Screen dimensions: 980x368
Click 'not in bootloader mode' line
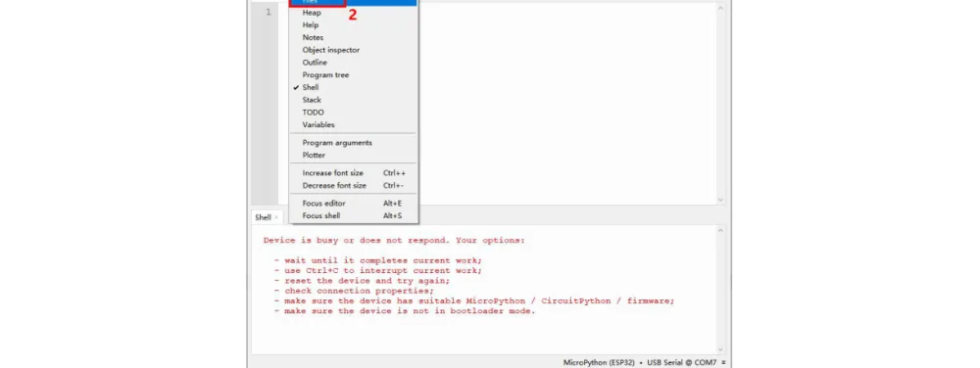[405, 310]
